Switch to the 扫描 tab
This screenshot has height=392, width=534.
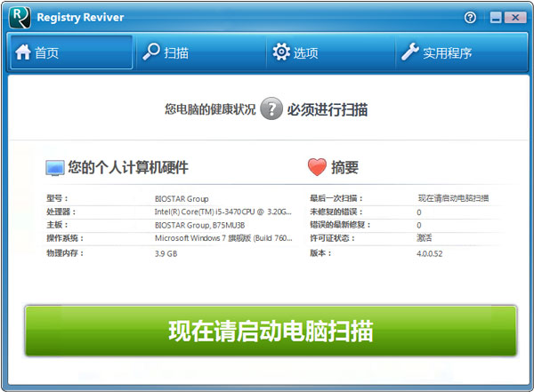click(176, 53)
